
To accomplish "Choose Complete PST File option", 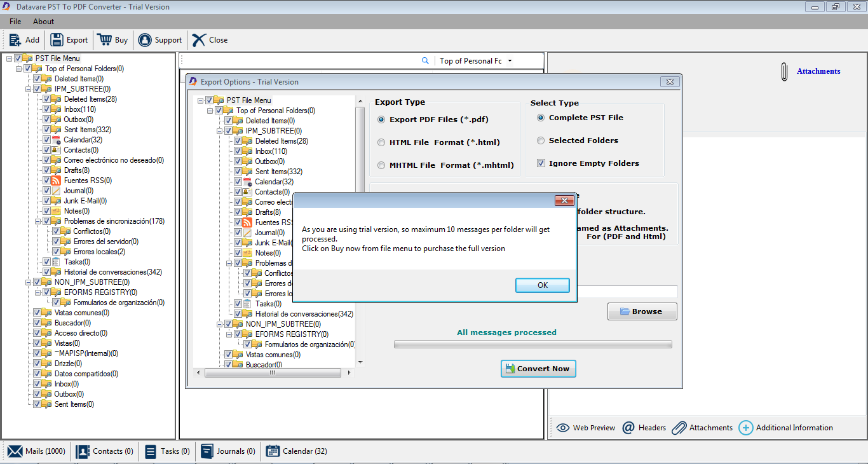I will click(x=541, y=118).
